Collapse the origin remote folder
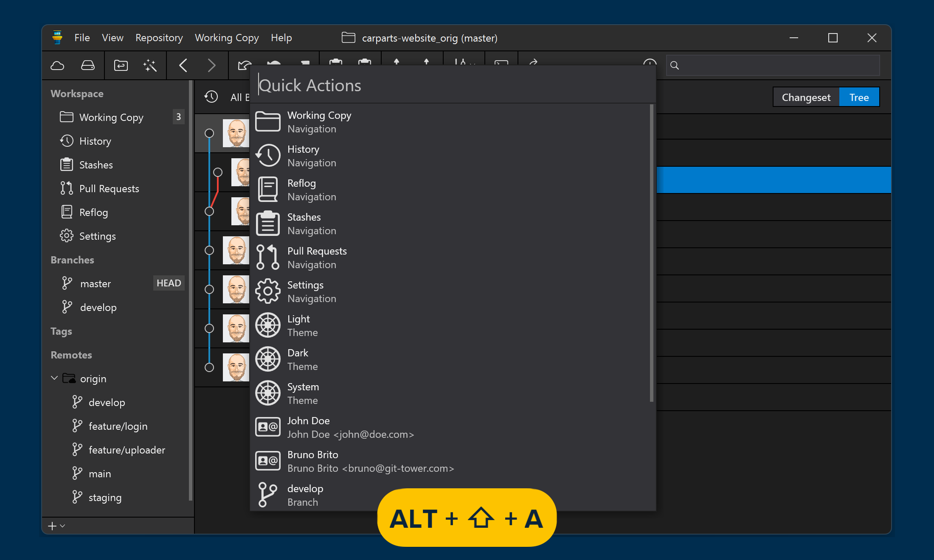 (x=54, y=378)
